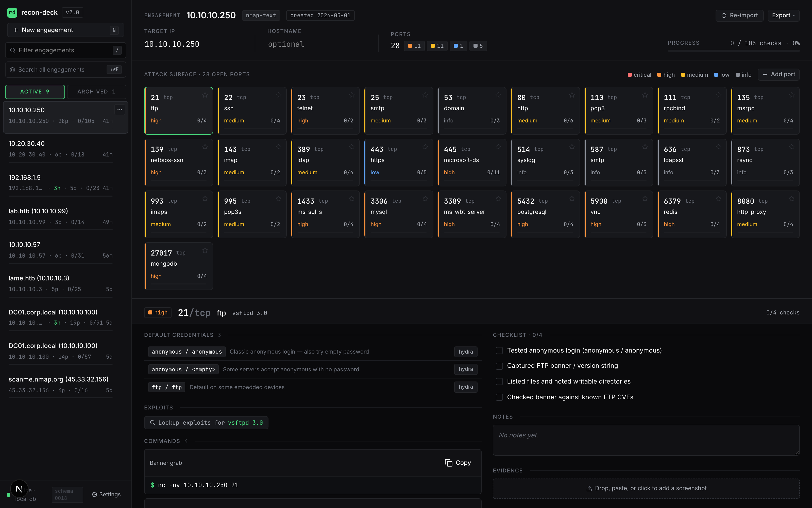Viewport: 812px width, 508px height.
Task: Check Listed files and noted writable directories
Action: pyautogui.click(x=499, y=381)
